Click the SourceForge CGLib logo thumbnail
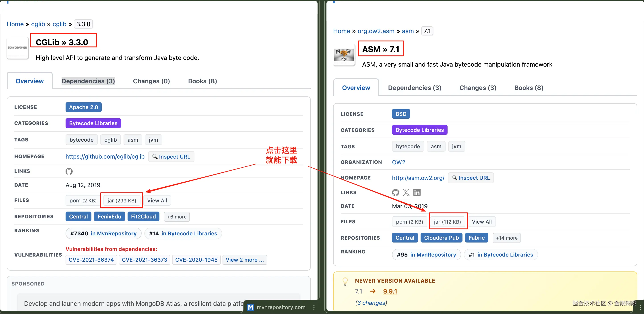This screenshot has width=644, height=314. [17, 48]
